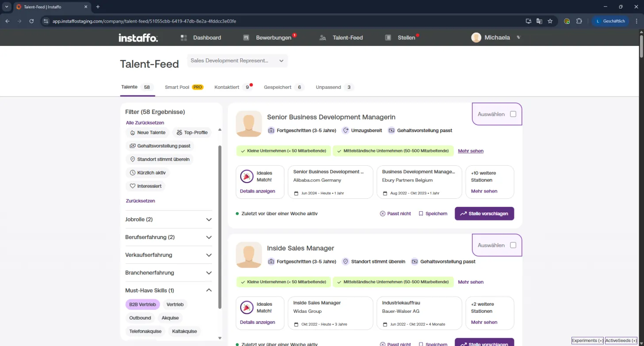Screen dimensions: 644x346
Task: Collapse the Must-Have Skills (1) section
Action: (169, 290)
